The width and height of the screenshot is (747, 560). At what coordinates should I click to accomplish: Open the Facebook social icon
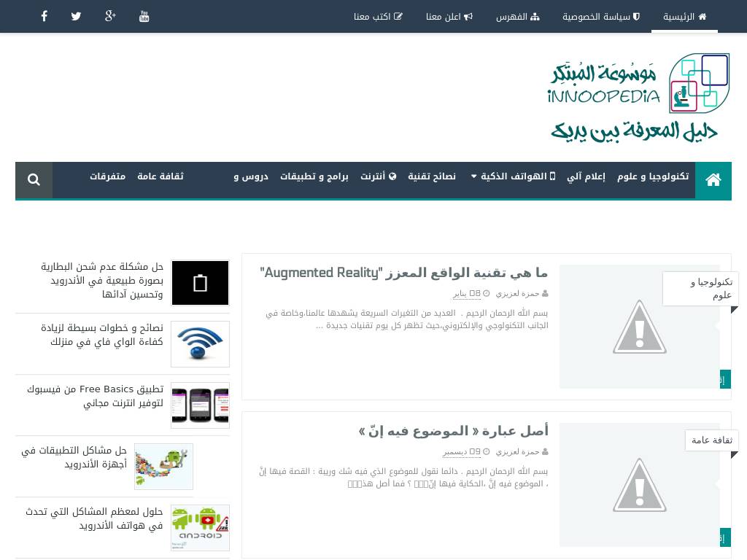pos(44,16)
